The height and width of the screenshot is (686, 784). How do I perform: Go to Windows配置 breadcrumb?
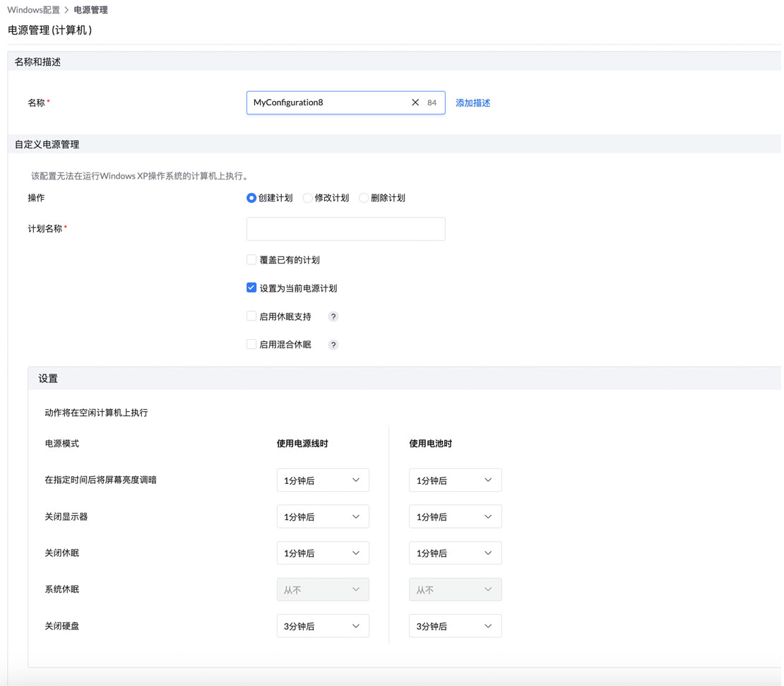pos(33,10)
